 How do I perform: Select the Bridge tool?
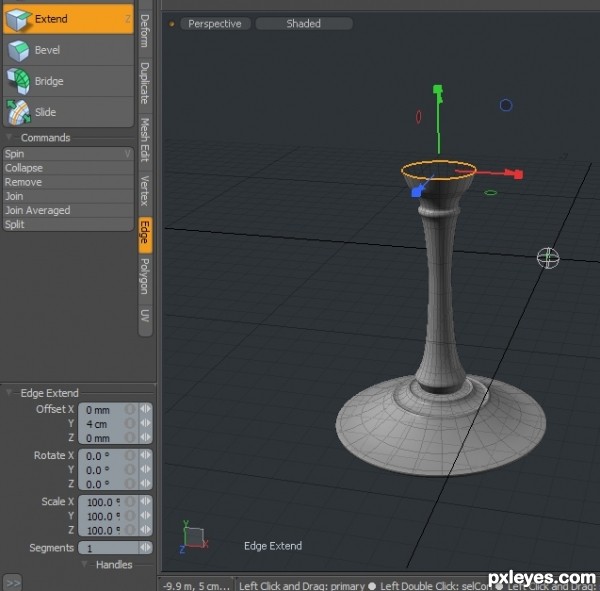coord(68,81)
